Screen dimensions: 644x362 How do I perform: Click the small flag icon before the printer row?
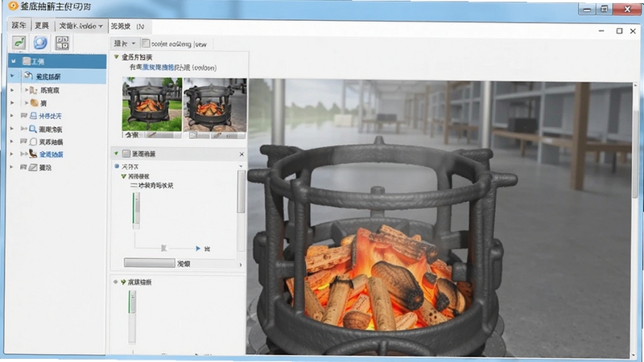point(24,116)
